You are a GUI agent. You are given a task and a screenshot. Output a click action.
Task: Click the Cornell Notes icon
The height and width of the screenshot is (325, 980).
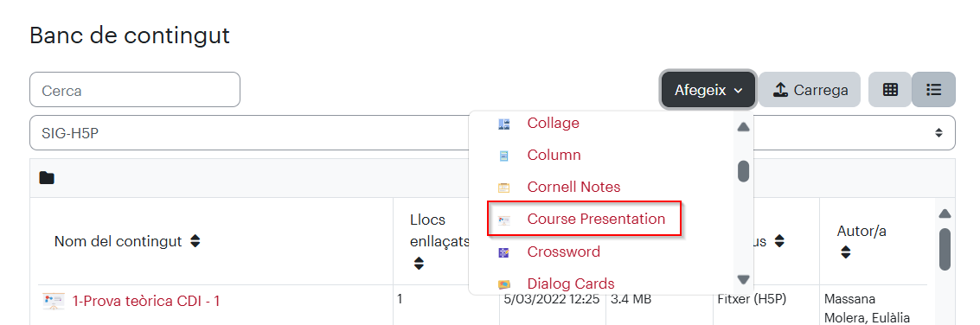(503, 188)
